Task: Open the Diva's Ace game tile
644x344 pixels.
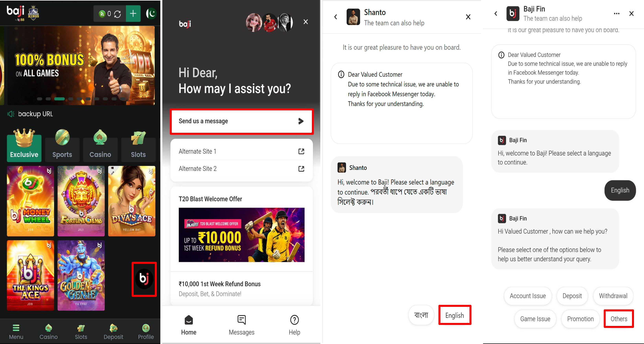Action: pyautogui.click(x=132, y=201)
